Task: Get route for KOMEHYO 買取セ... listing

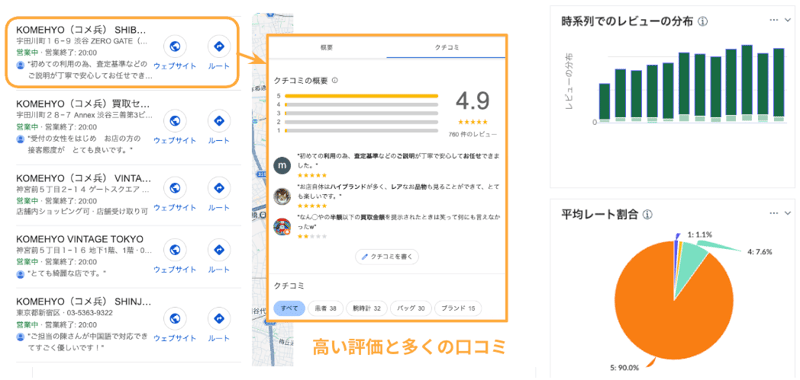Action: click(x=219, y=121)
